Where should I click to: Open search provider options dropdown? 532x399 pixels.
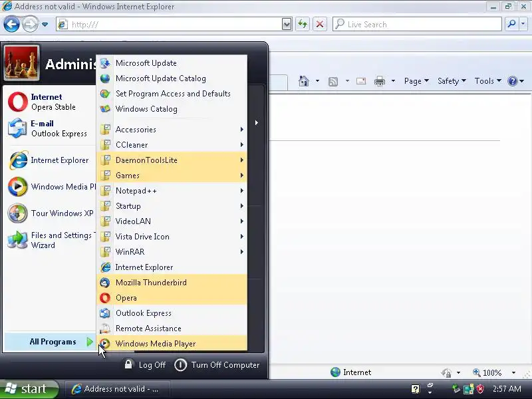click(523, 24)
